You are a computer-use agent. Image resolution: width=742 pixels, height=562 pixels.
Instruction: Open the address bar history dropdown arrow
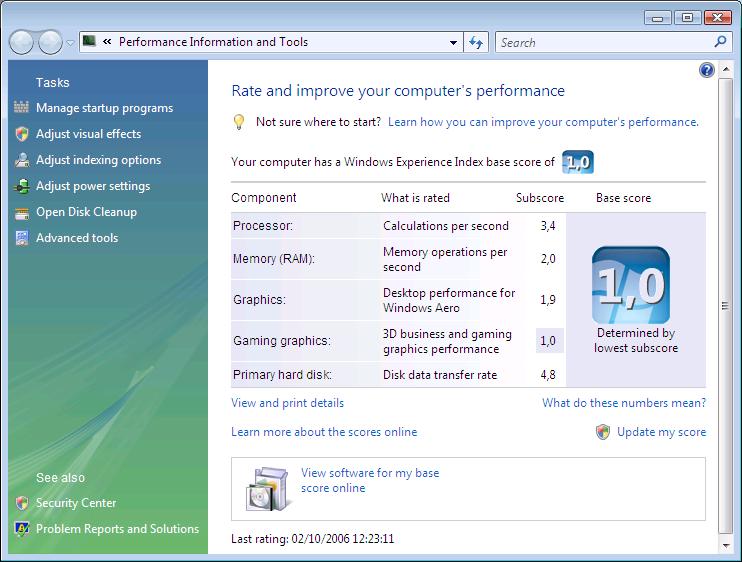coord(453,43)
